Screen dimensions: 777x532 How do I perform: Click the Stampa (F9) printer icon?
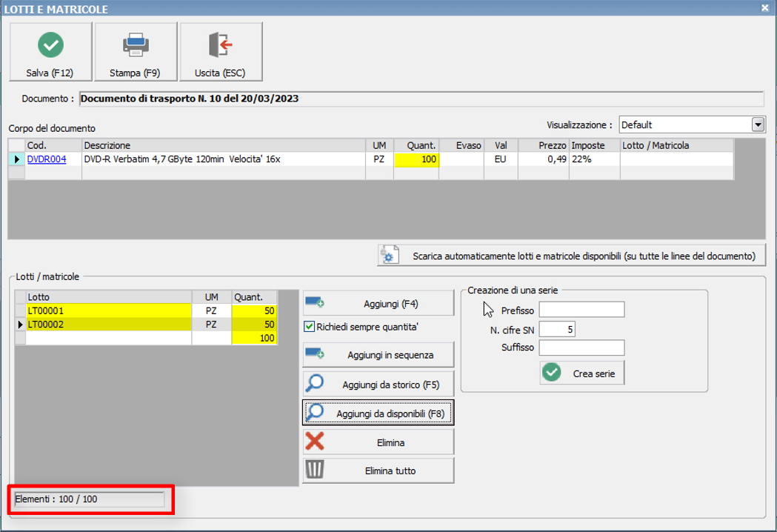[x=136, y=45]
